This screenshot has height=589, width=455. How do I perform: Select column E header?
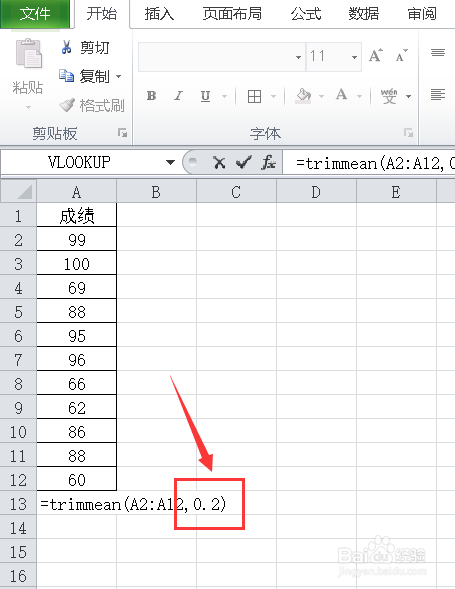click(x=396, y=192)
